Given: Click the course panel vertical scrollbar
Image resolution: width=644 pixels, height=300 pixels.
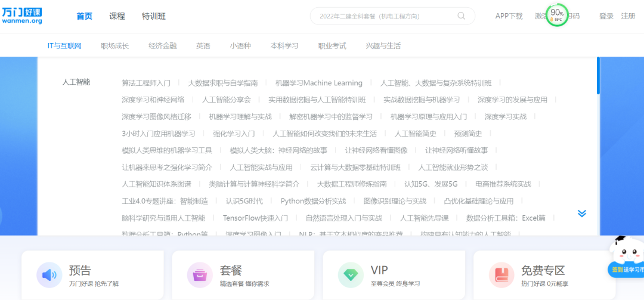Looking at the screenshot, I should tap(599, 76).
